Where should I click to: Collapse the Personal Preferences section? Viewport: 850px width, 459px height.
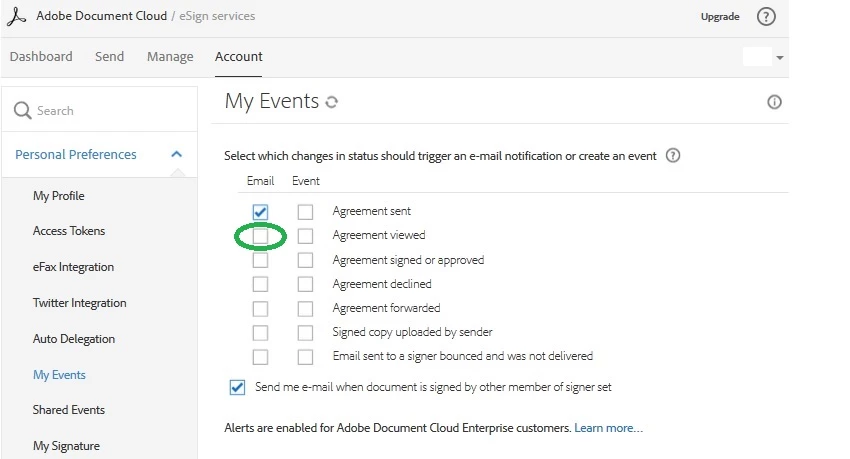(x=177, y=154)
